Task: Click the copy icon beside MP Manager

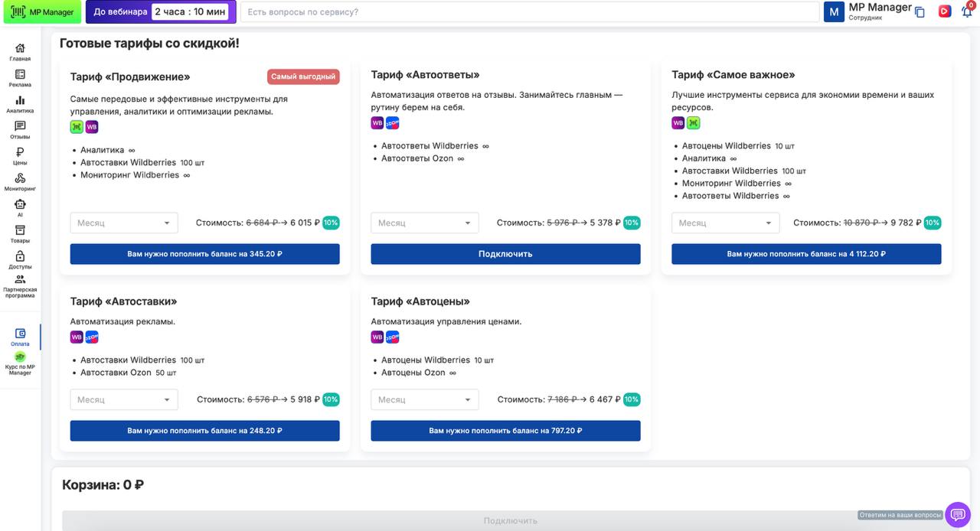Action: 920,12
